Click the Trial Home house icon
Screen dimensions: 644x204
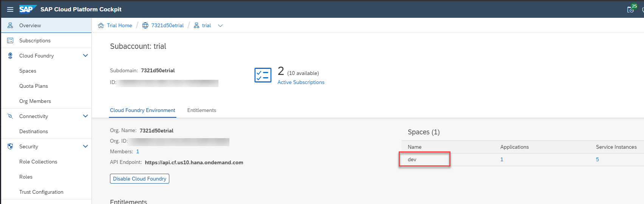(x=101, y=25)
